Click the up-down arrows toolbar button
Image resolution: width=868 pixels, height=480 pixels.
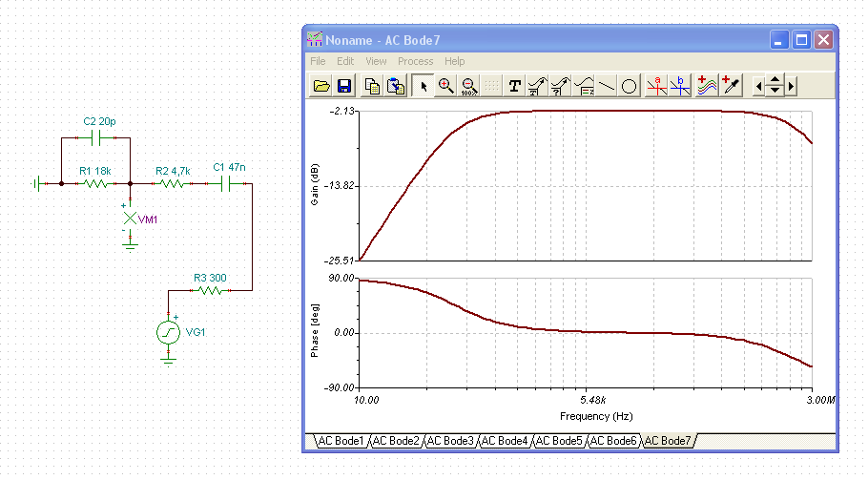click(775, 87)
